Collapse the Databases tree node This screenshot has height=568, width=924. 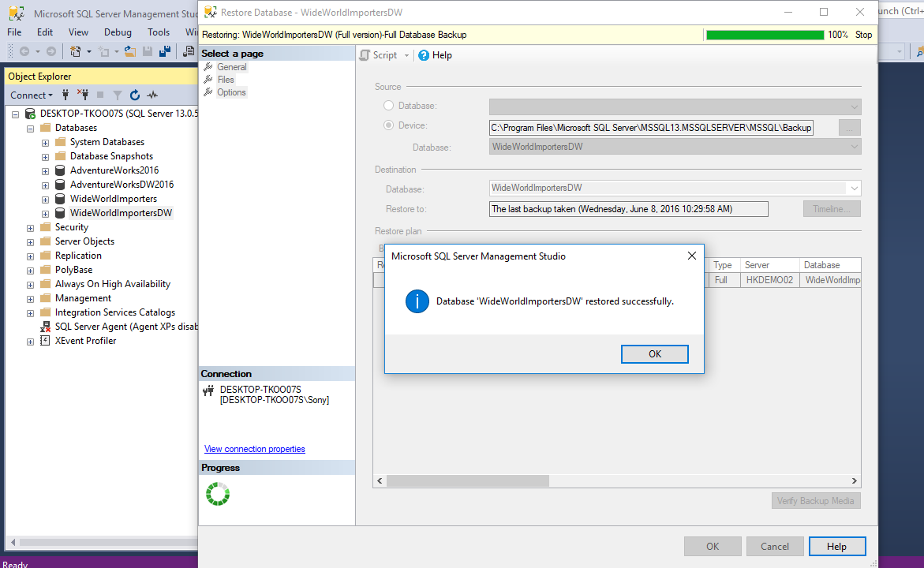pos(30,129)
